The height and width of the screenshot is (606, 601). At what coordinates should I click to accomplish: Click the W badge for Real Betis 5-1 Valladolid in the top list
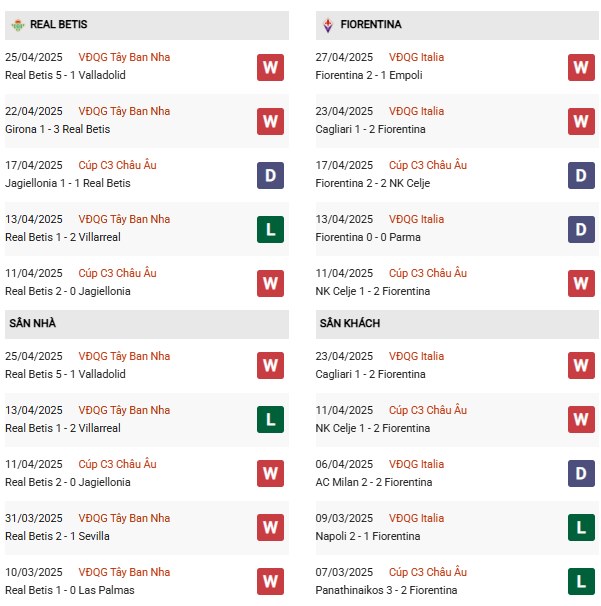[x=270, y=67]
